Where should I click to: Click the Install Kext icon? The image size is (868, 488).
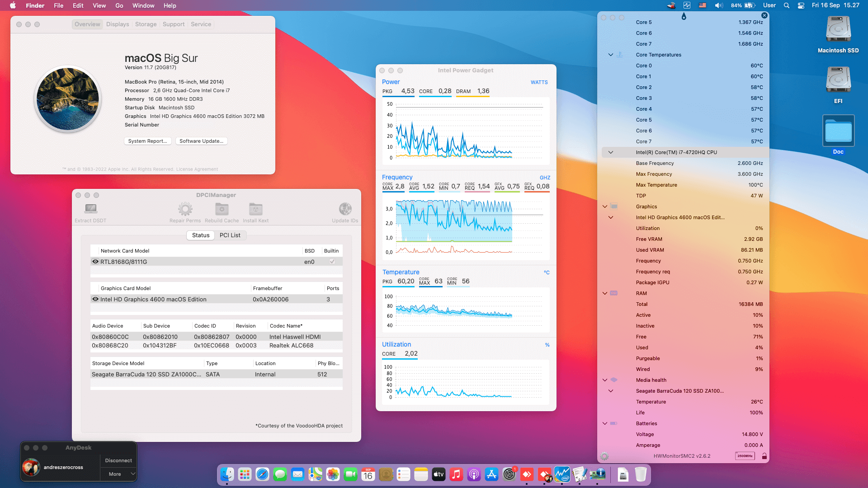pos(255,209)
